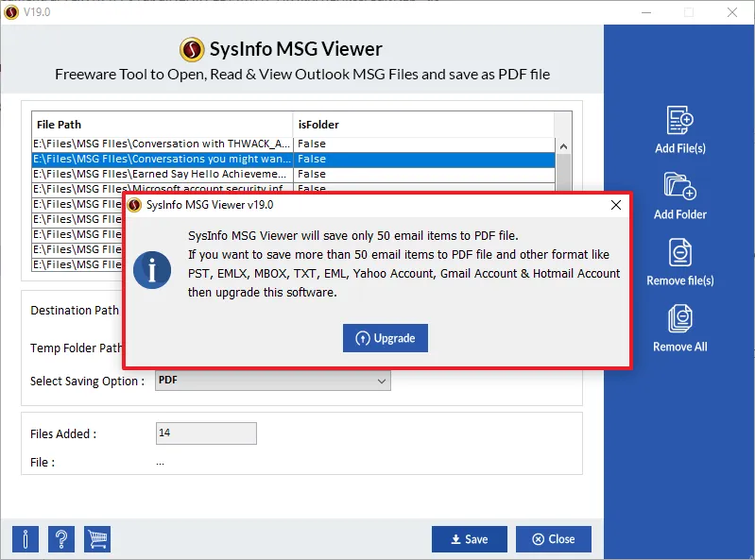Viewport: 755px width, 560px height.
Task: Click the Temp Folder Path label
Action: (77, 348)
